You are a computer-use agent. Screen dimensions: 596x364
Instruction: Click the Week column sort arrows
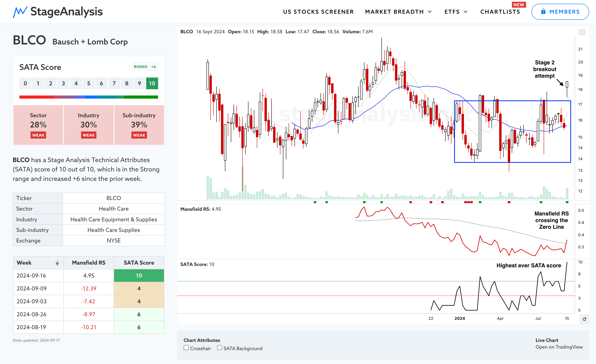(57, 263)
